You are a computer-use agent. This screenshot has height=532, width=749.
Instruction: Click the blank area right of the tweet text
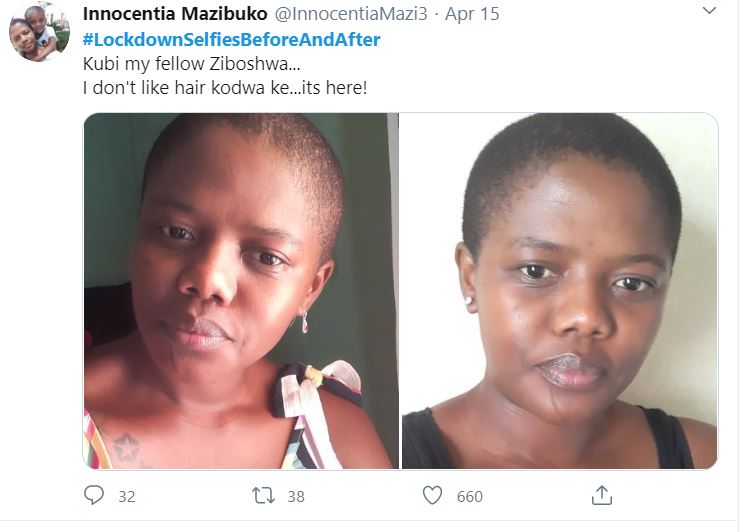click(x=560, y=76)
